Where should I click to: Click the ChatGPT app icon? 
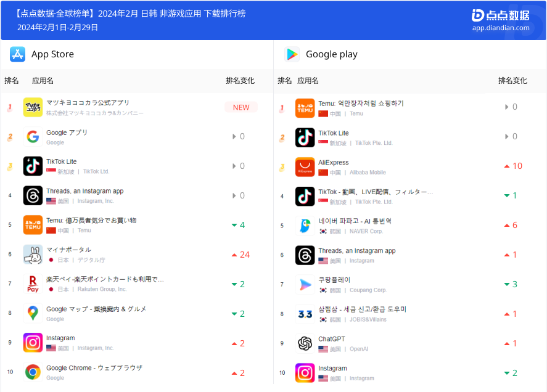pyautogui.click(x=305, y=343)
